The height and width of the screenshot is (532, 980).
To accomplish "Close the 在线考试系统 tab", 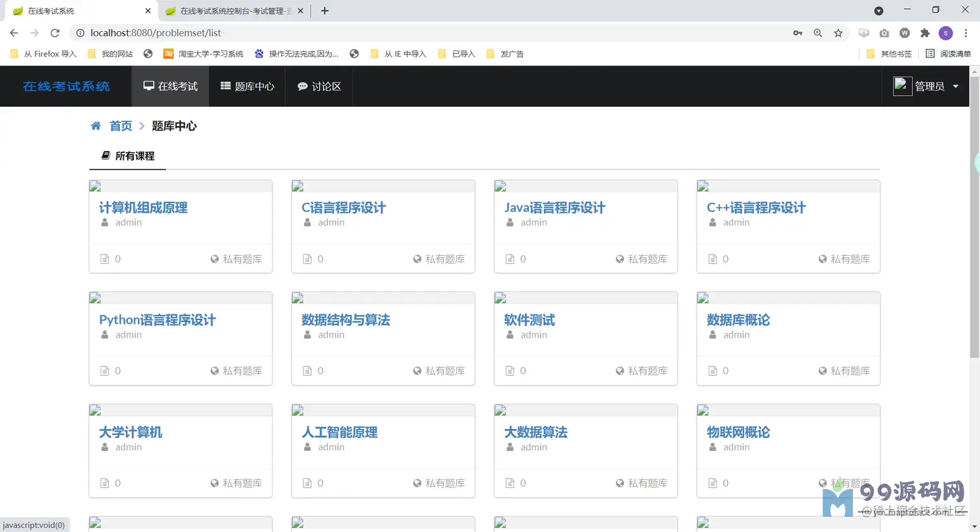I will pyautogui.click(x=148, y=10).
